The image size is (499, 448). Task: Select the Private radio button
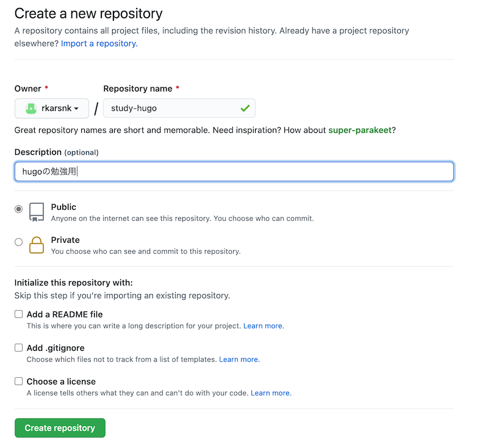18,242
